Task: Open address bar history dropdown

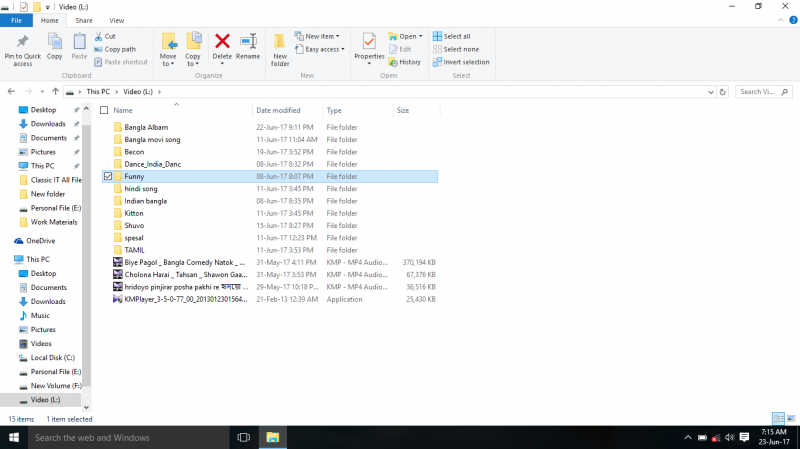Action: 711,92
